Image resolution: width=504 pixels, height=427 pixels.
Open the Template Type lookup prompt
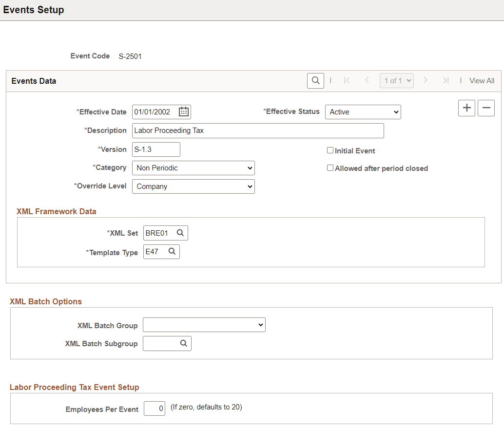click(x=172, y=251)
